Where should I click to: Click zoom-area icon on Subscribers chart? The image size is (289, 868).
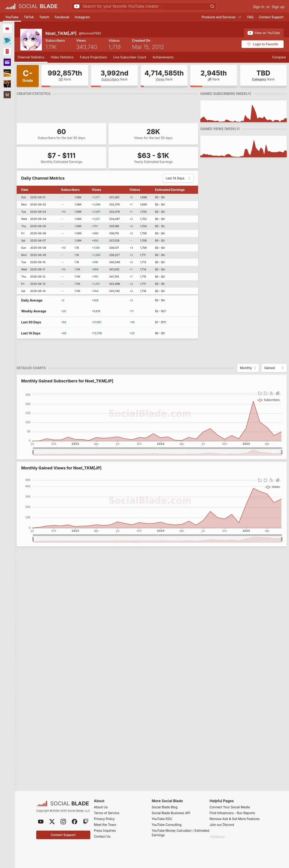click(259, 393)
